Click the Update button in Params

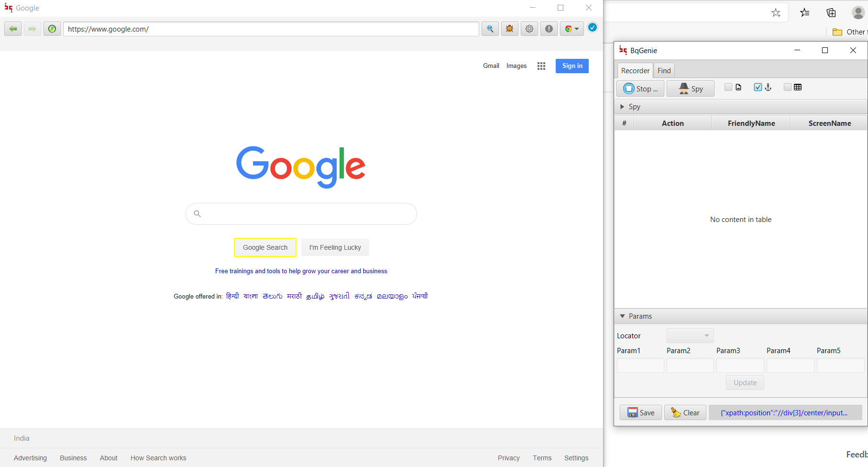point(745,383)
